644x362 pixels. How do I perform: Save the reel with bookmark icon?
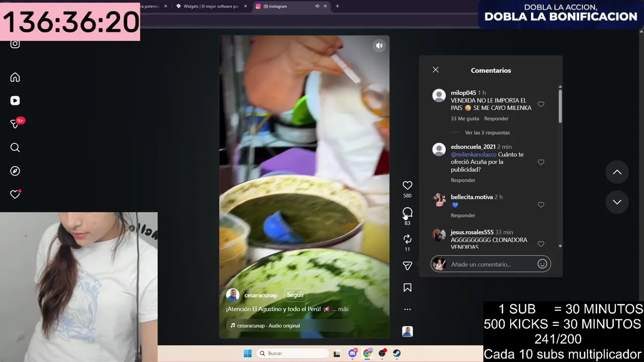point(408,288)
